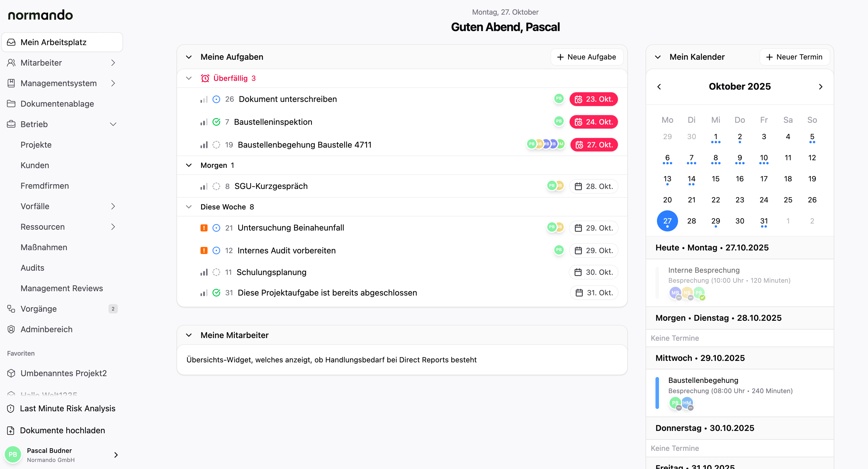Toggle status circle of Dokument unterschreiben

point(216,99)
